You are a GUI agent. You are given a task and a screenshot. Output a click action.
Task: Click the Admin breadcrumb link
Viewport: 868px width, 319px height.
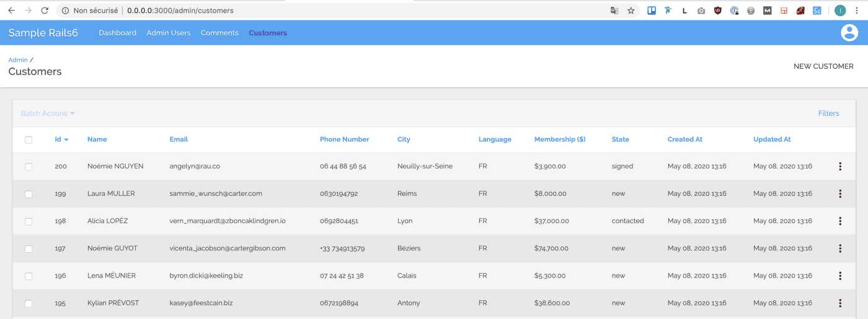click(18, 60)
